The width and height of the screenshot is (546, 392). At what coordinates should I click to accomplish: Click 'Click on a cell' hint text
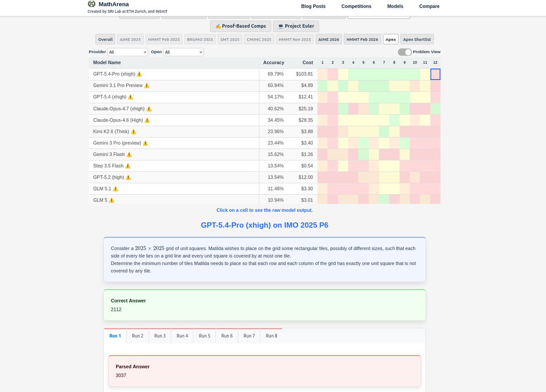coord(264,210)
